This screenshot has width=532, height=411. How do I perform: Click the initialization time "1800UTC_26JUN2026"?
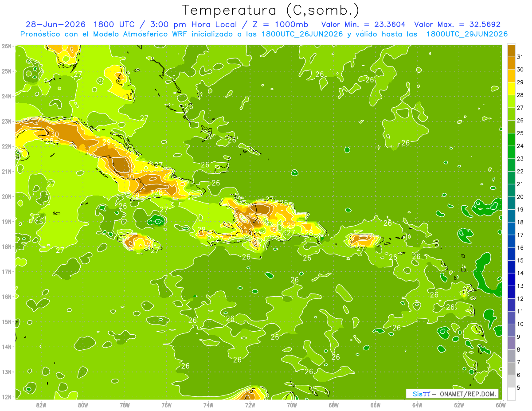[302, 34]
